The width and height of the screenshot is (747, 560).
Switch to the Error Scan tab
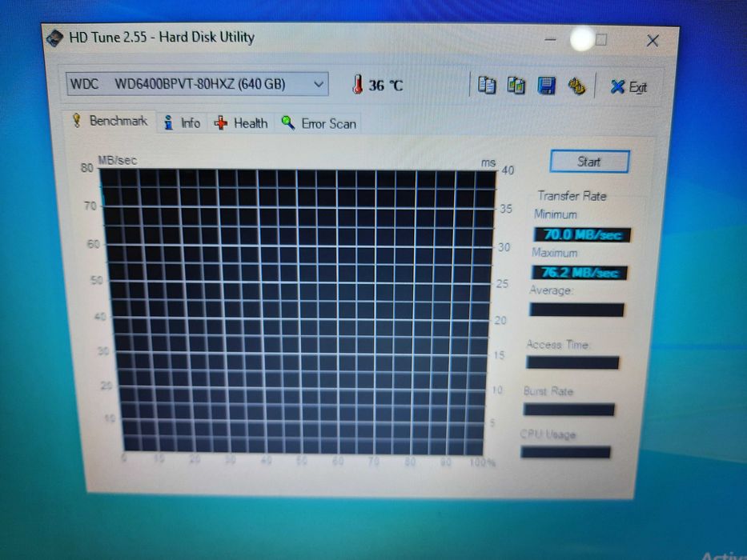tap(318, 124)
